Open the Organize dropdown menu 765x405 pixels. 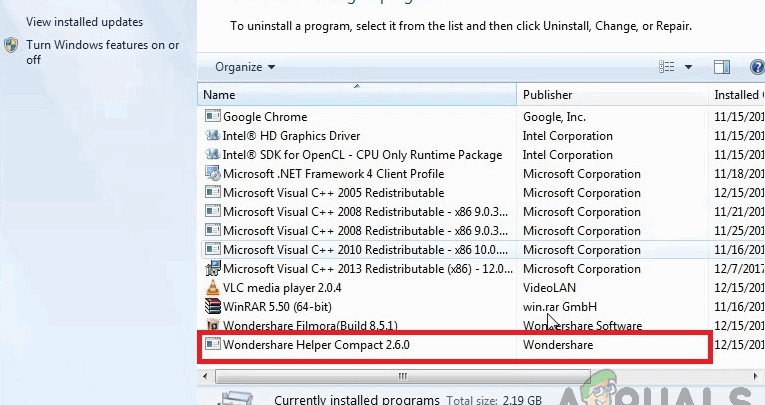click(x=245, y=67)
